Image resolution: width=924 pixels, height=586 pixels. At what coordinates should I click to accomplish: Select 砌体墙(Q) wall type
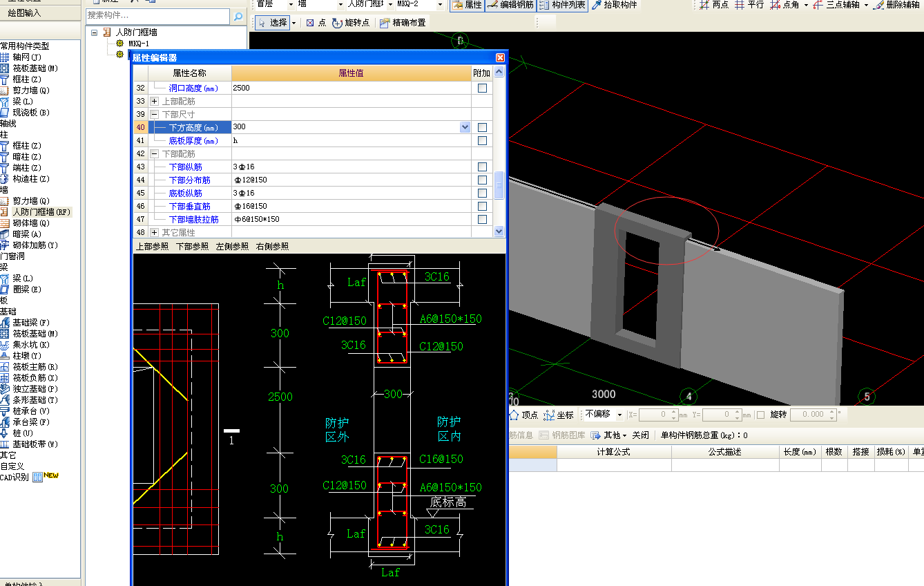(30, 223)
